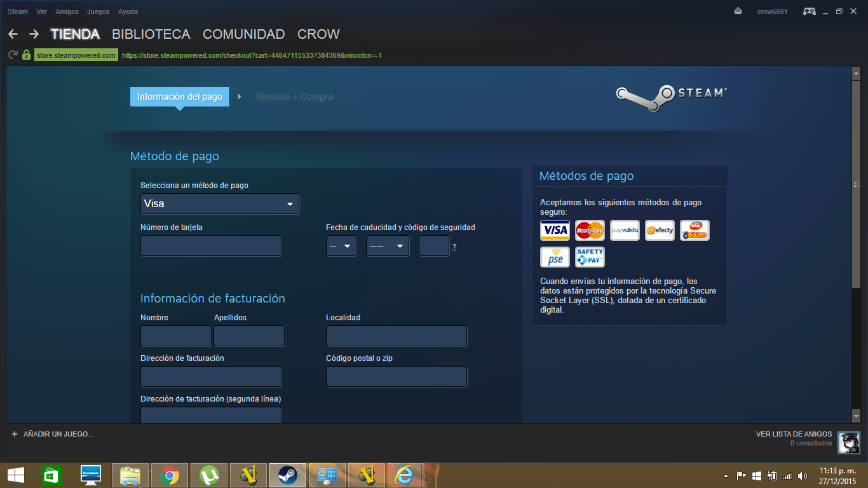Open the Amigos menu
Screen dimensions: 868x488
pos(67,11)
